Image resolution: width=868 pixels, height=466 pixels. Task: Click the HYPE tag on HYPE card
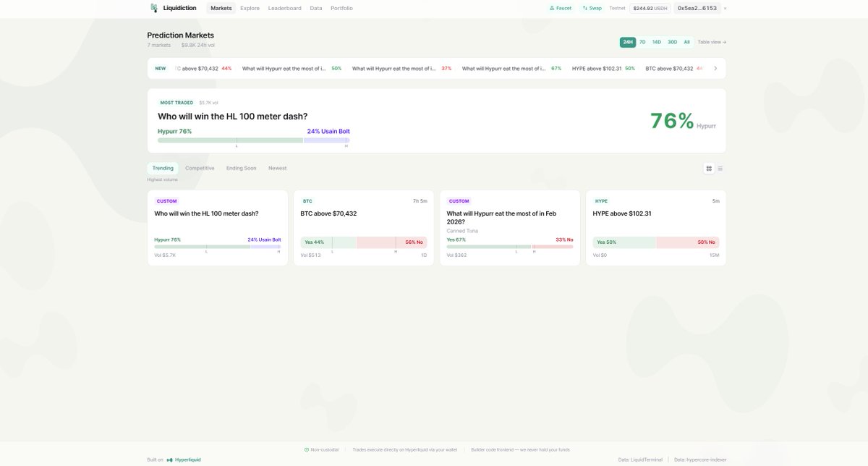pyautogui.click(x=601, y=201)
